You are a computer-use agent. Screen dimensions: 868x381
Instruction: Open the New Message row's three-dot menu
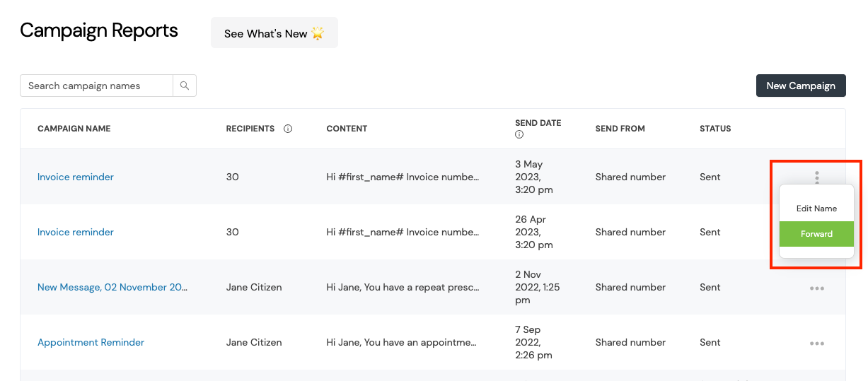pyautogui.click(x=817, y=288)
